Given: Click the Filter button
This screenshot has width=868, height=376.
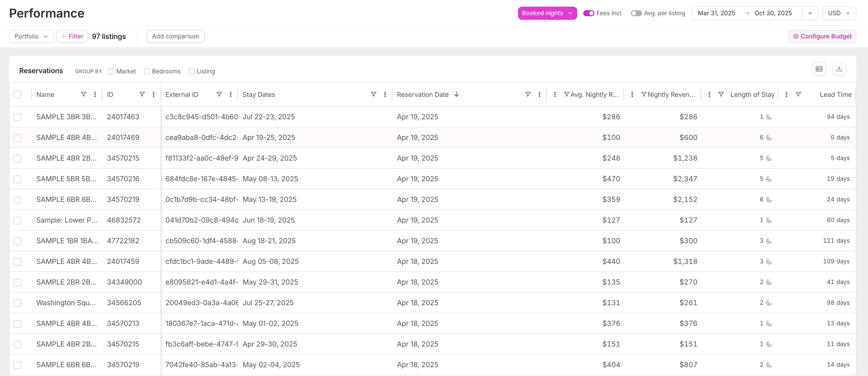Looking at the screenshot, I should tap(72, 36).
